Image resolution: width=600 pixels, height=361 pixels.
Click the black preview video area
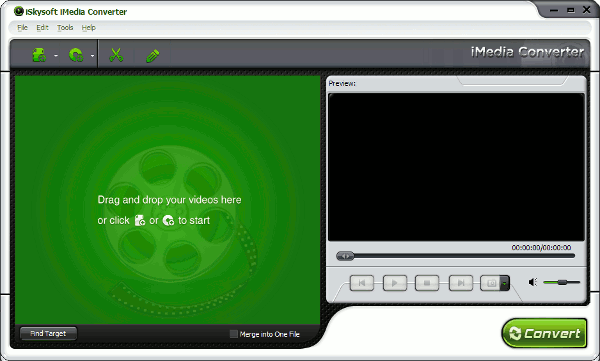tap(456, 167)
